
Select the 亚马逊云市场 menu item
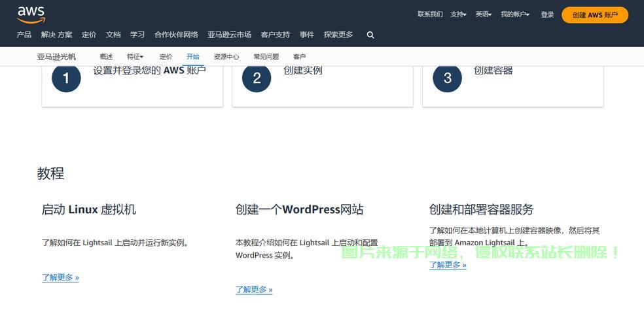[229, 35]
